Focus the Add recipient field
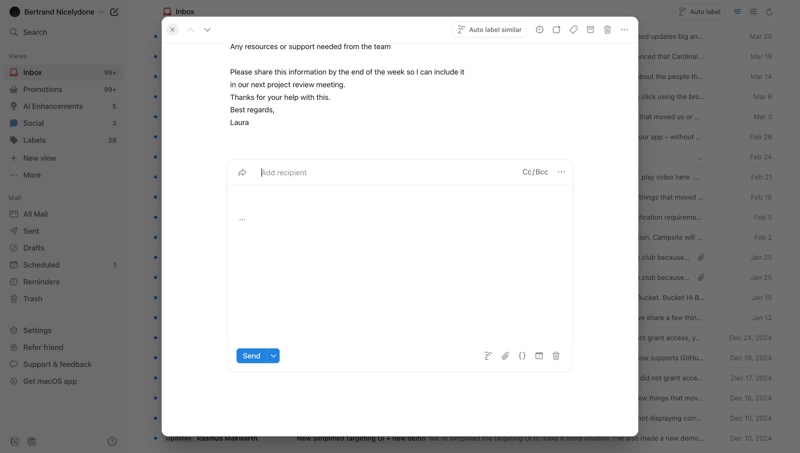The width and height of the screenshot is (800, 453). coord(388,172)
